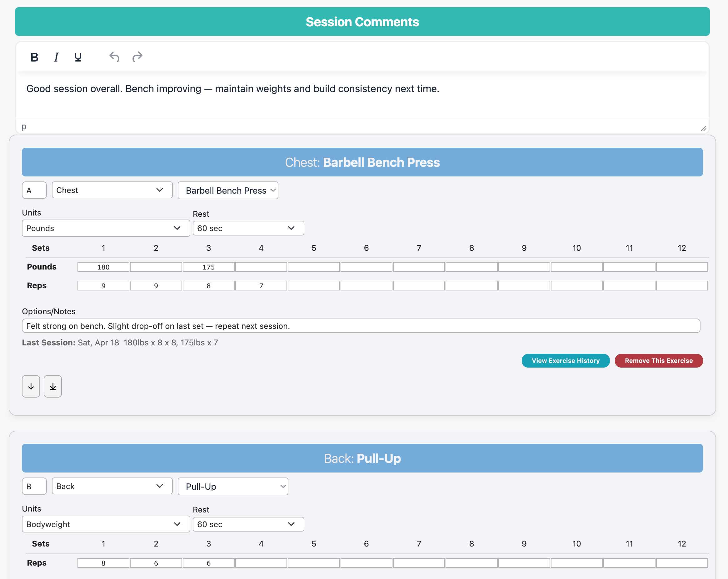The height and width of the screenshot is (579, 728).
Task: Click Pull-Up set 2 reps field
Action: pos(156,563)
